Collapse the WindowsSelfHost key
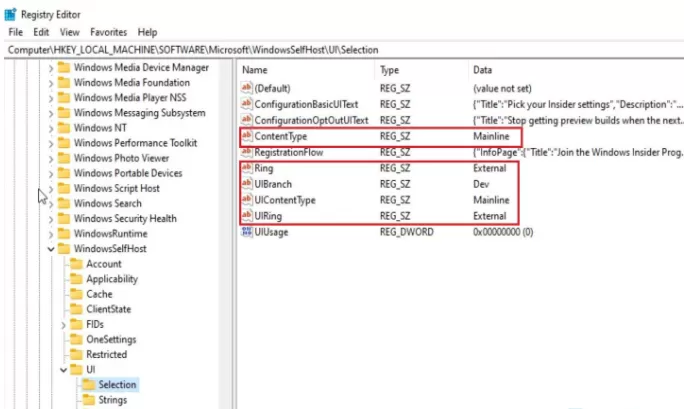The image size is (684, 409). 51,249
